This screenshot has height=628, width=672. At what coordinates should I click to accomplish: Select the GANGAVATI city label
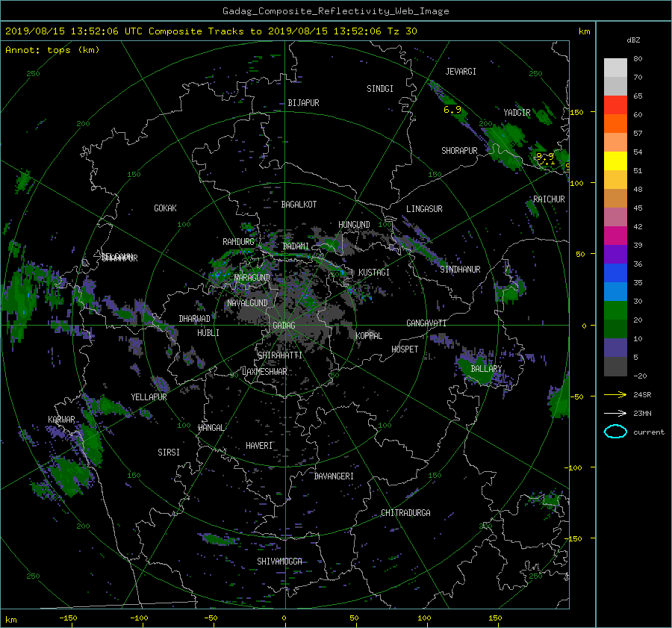426,323
